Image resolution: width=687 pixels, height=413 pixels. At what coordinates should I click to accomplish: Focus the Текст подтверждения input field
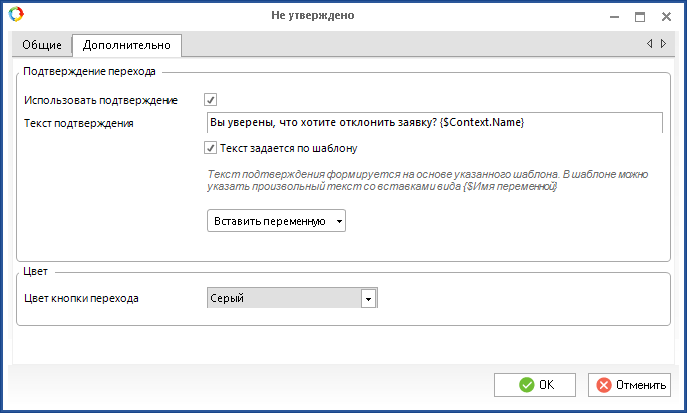pyautogui.click(x=433, y=122)
